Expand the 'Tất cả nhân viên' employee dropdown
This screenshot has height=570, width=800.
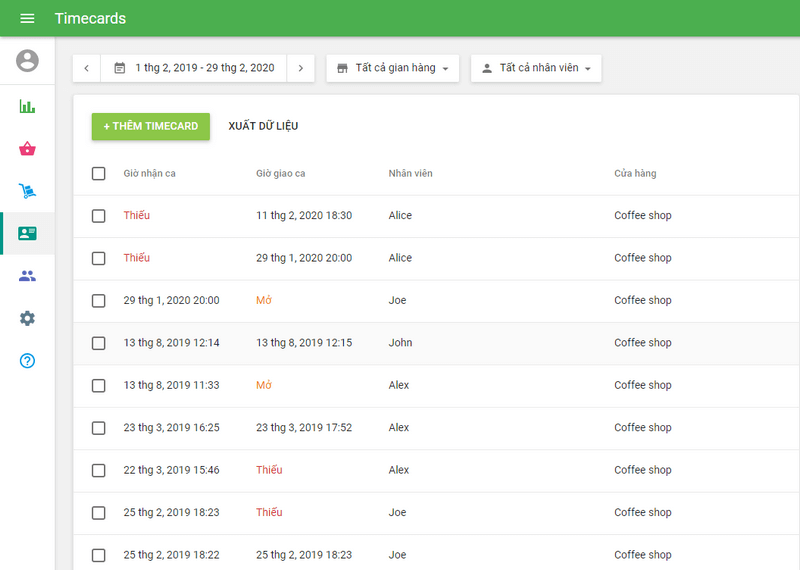click(x=536, y=68)
